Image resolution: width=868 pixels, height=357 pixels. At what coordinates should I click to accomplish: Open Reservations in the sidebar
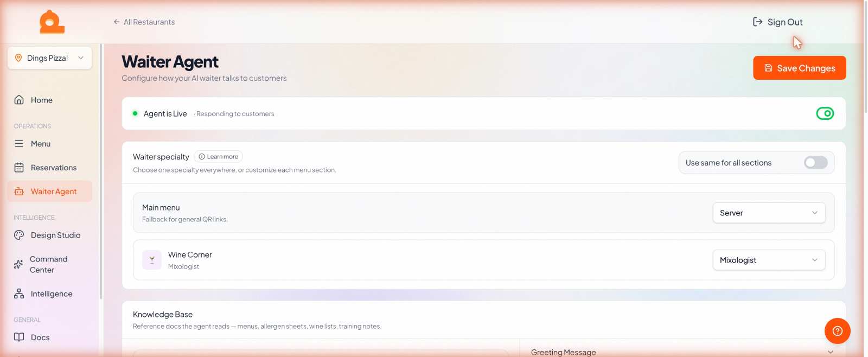point(49,168)
